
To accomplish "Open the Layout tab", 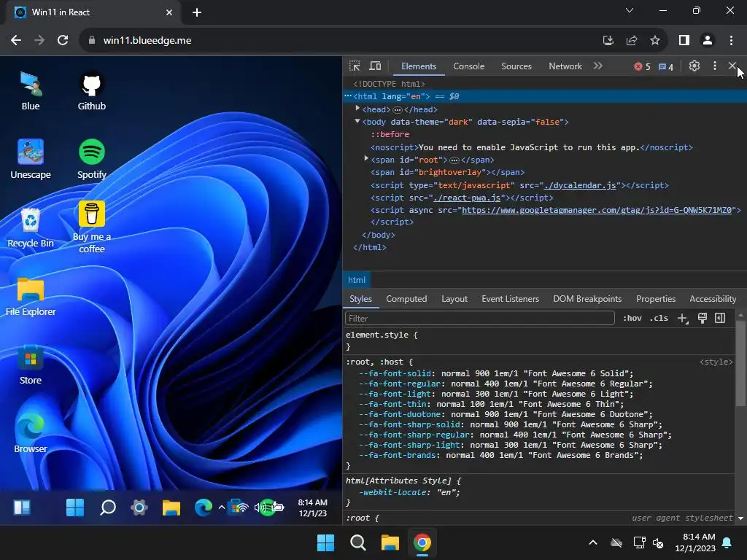I will 454,299.
